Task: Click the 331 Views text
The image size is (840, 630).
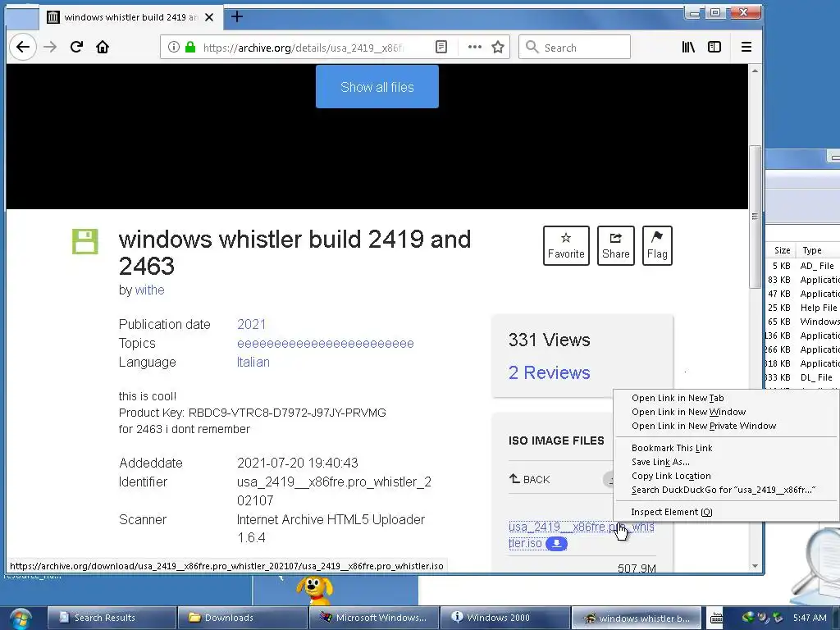Action: click(x=549, y=340)
